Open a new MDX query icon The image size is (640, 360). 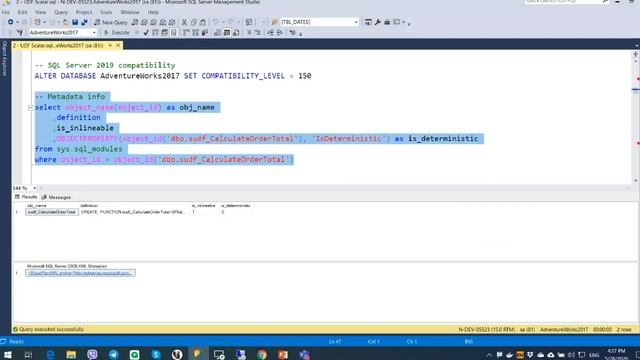coord(144,22)
